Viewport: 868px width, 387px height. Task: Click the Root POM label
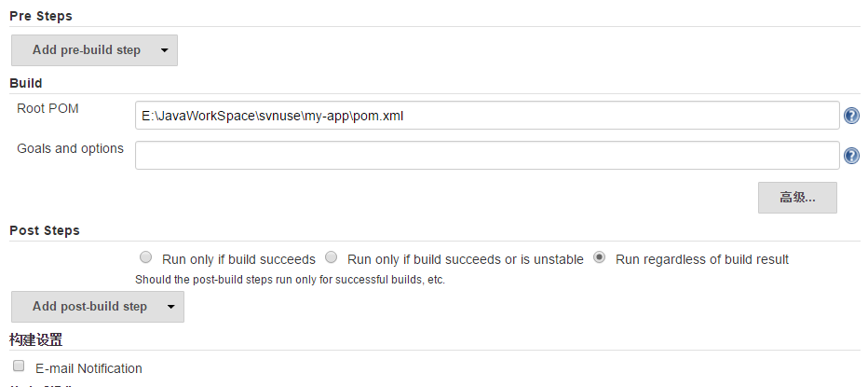(x=47, y=109)
